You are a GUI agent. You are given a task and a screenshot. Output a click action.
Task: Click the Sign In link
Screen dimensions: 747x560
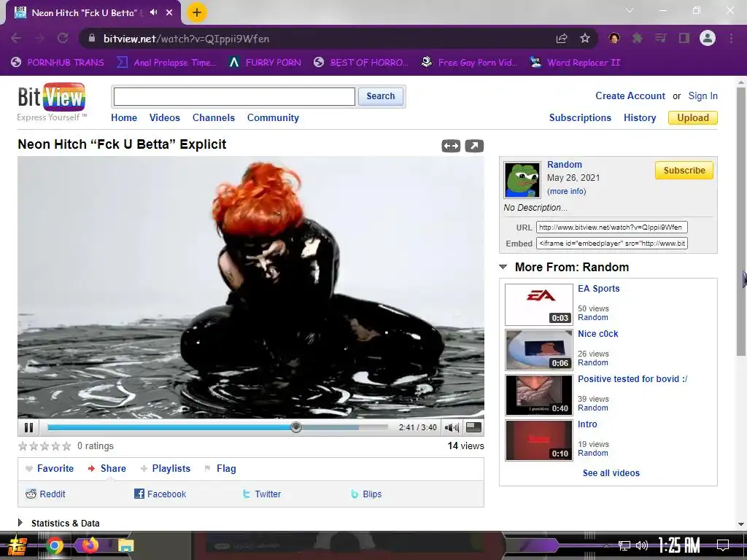point(703,96)
